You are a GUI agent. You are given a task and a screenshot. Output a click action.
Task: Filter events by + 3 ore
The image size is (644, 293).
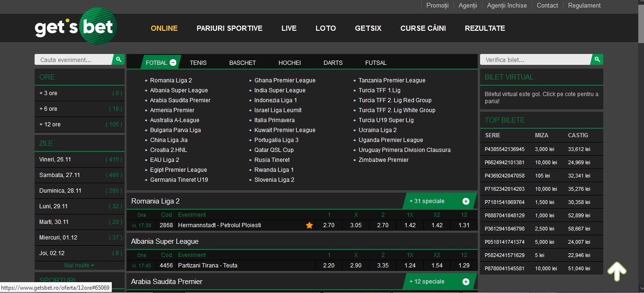coord(80,93)
